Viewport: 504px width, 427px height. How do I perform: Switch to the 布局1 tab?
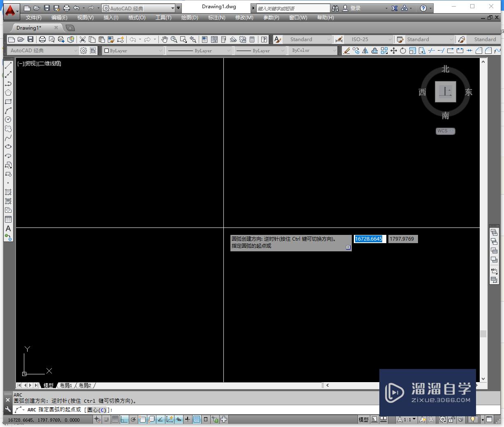[x=66, y=385]
